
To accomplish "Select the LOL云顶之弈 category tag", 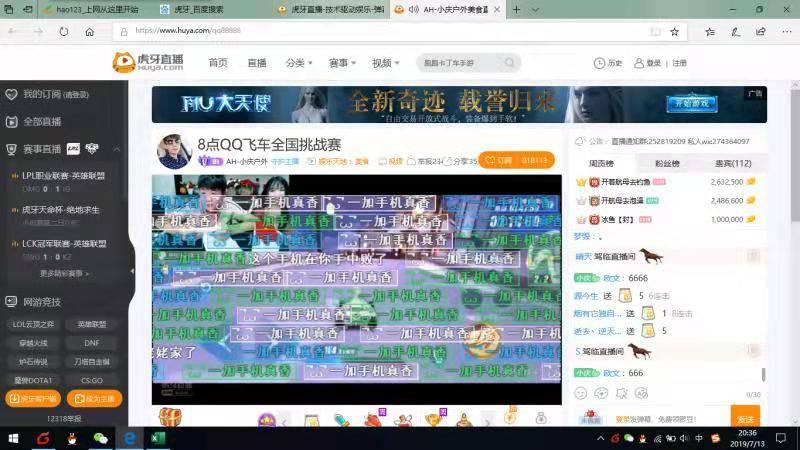I will click(33, 324).
